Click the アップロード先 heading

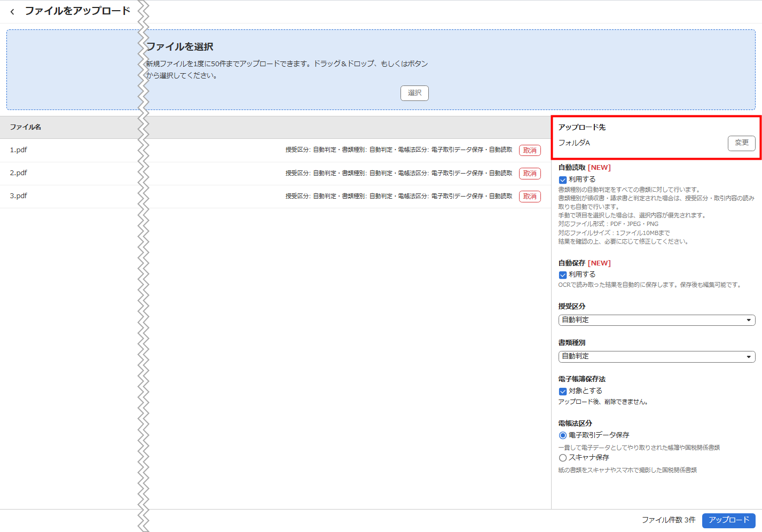click(x=582, y=127)
